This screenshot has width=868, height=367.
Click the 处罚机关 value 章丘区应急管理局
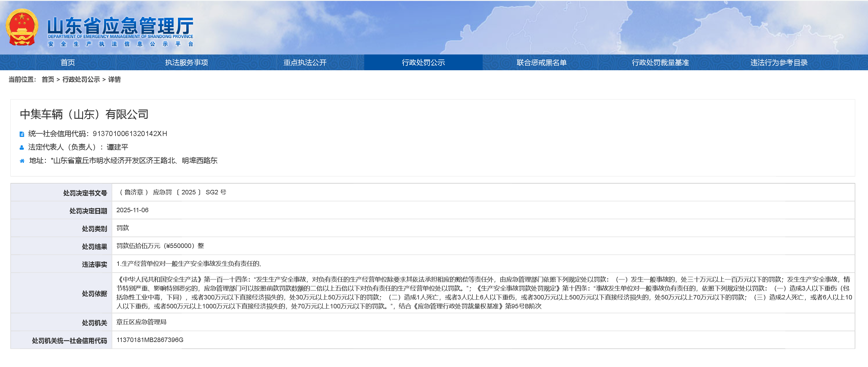(141, 322)
